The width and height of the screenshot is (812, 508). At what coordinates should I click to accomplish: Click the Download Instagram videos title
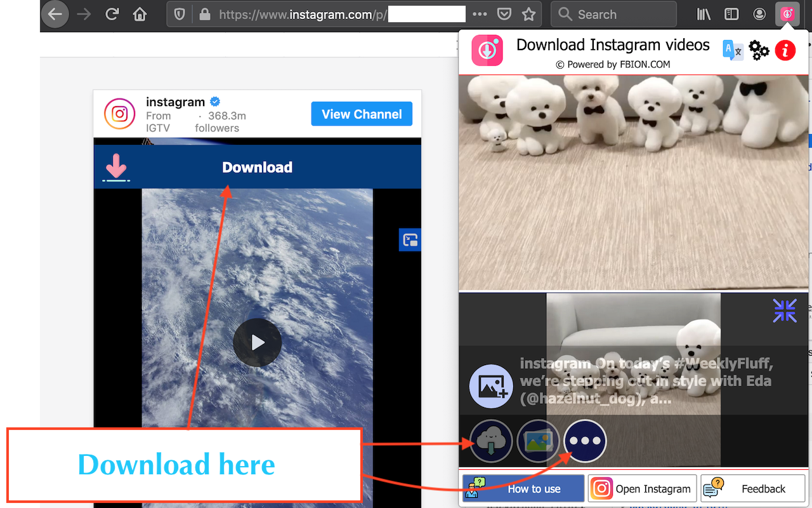pyautogui.click(x=613, y=45)
